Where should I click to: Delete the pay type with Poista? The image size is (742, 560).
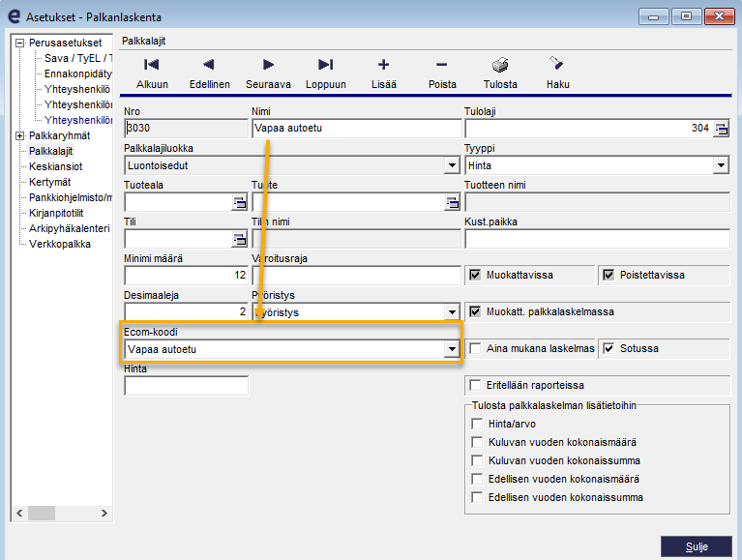pyautogui.click(x=442, y=73)
